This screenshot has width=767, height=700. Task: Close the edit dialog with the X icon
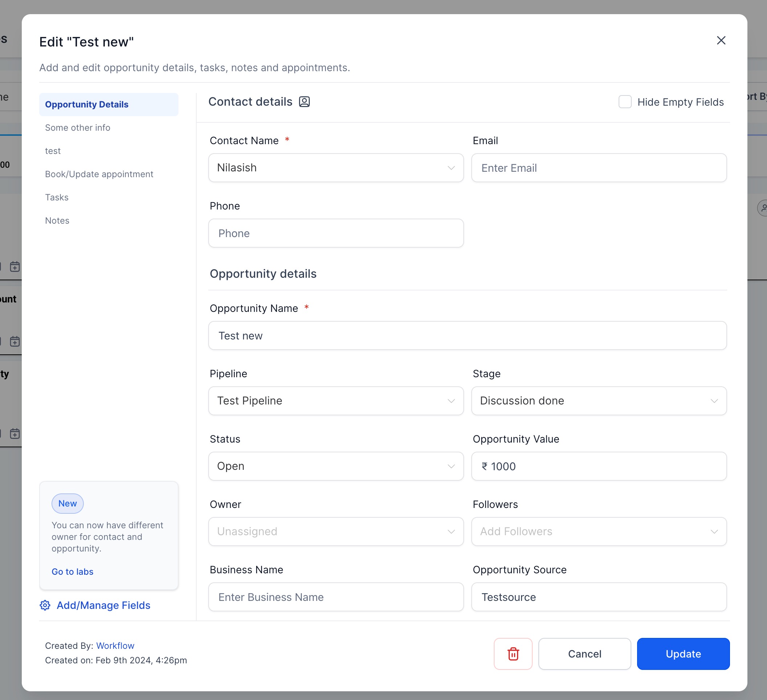click(x=721, y=40)
